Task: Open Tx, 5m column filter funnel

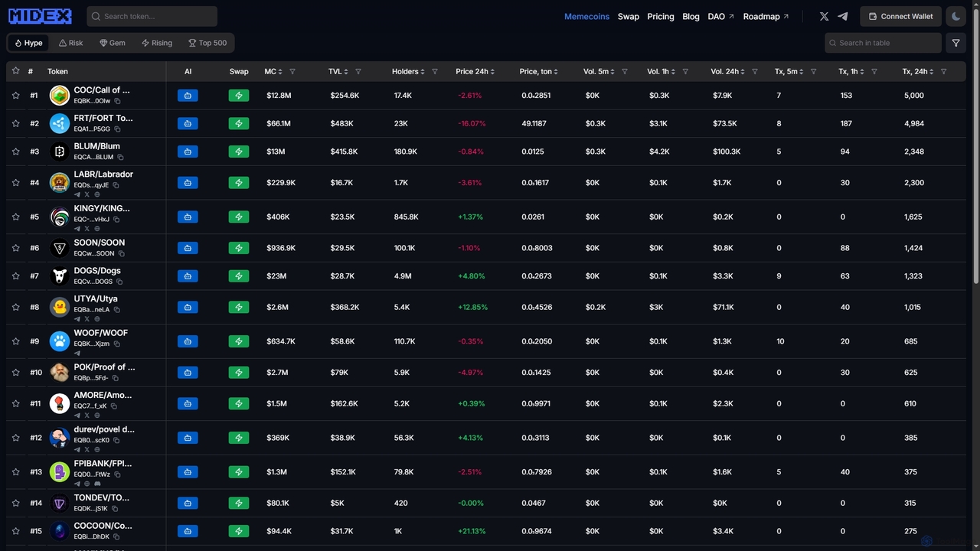Action: (813, 71)
